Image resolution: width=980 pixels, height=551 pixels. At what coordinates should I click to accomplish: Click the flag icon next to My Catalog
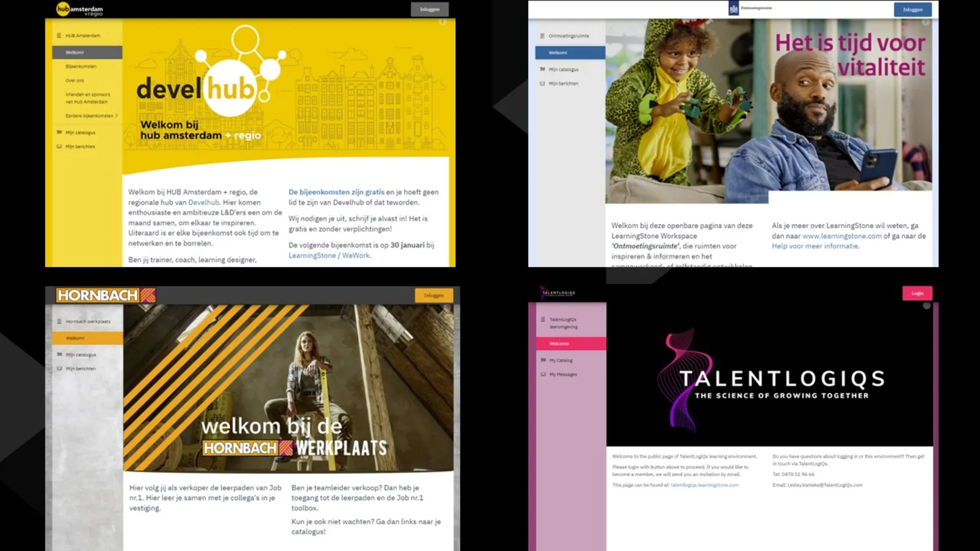tap(543, 360)
